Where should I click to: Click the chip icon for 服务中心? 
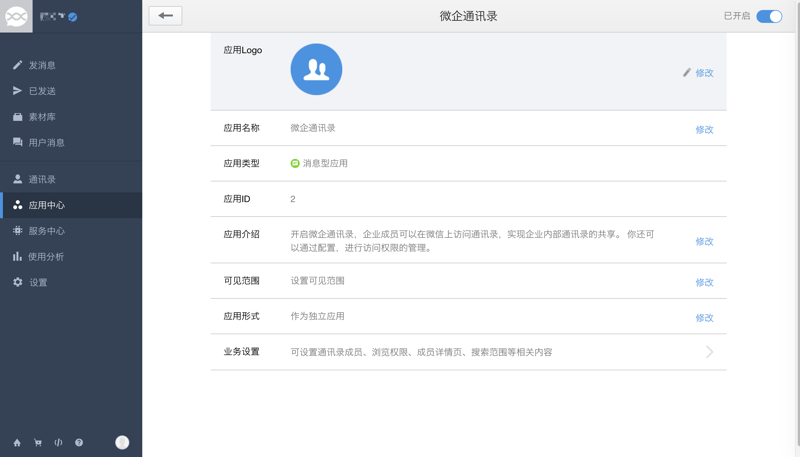17,231
